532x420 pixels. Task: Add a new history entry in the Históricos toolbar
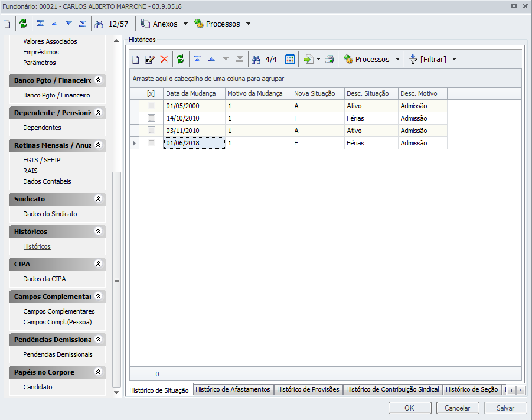click(135, 60)
